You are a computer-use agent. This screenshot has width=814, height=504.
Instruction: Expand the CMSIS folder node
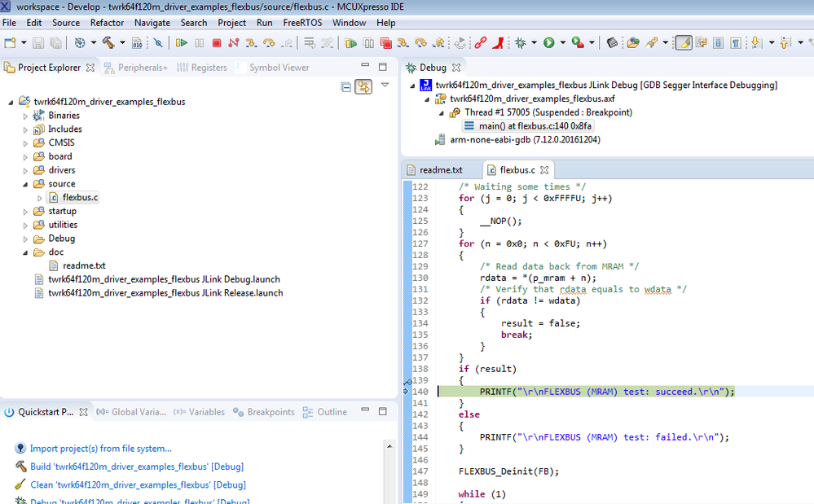pyautogui.click(x=25, y=143)
